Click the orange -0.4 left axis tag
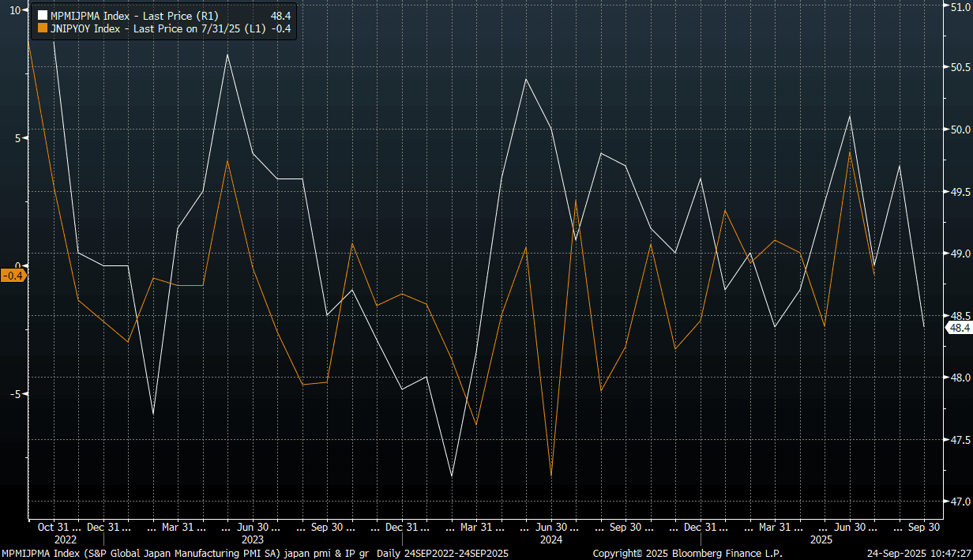This screenshot has width=973, height=560. [x=13, y=276]
